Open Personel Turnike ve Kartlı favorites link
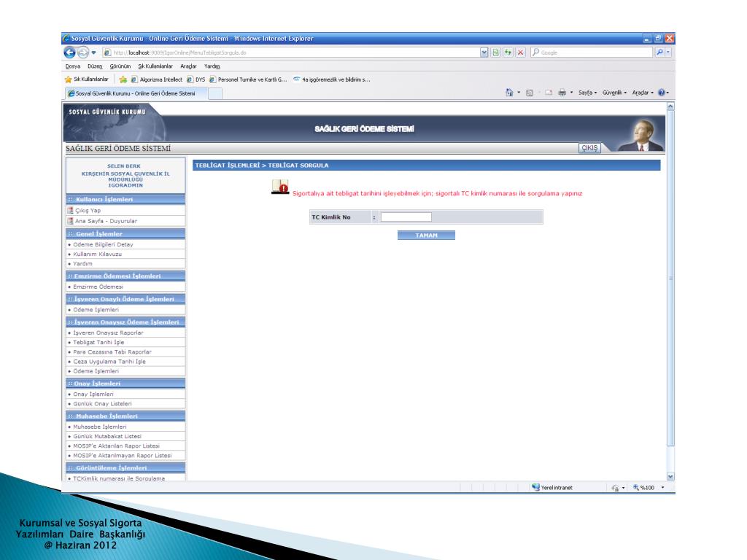 (x=248, y=79)
